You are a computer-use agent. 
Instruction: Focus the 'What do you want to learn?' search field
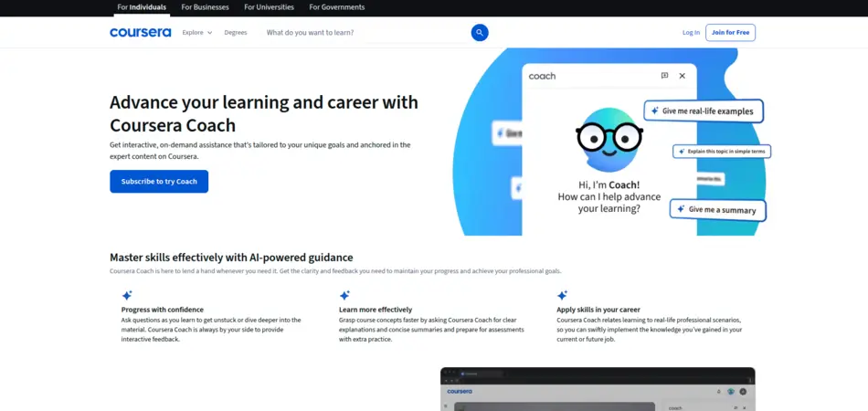point(365,33)
